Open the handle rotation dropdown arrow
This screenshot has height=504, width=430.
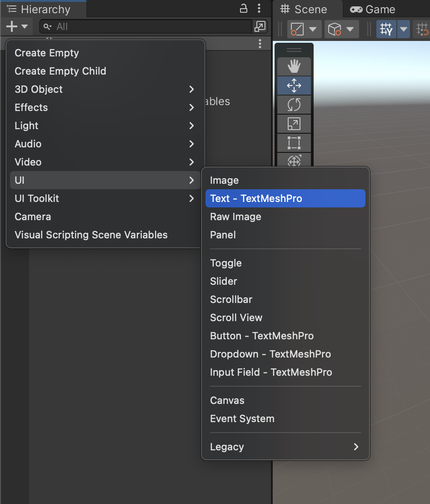click(x=350, y=29)
